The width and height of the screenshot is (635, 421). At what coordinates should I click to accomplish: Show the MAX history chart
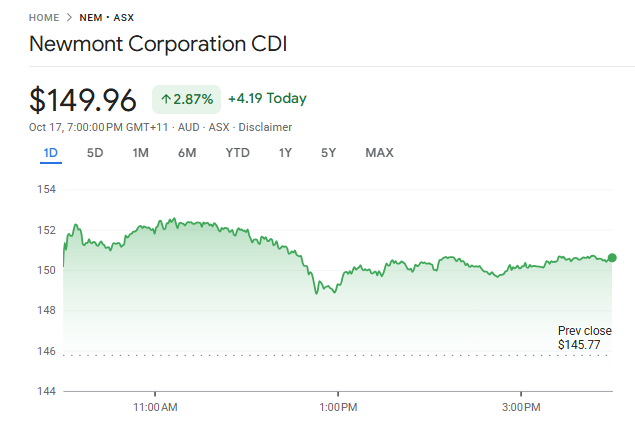379,153
